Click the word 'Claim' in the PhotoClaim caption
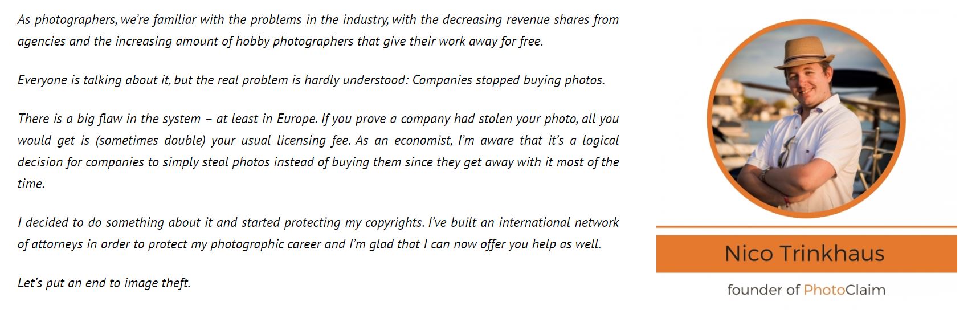This screenshot has width=980, height=322. point(865,290)
